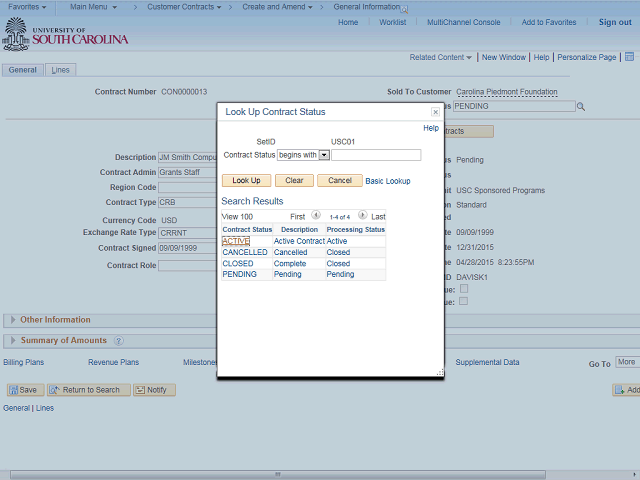Open MultiChannel Console link
Image resolution: width=640 pixels, height=480 pixels.
coord(463,22)
